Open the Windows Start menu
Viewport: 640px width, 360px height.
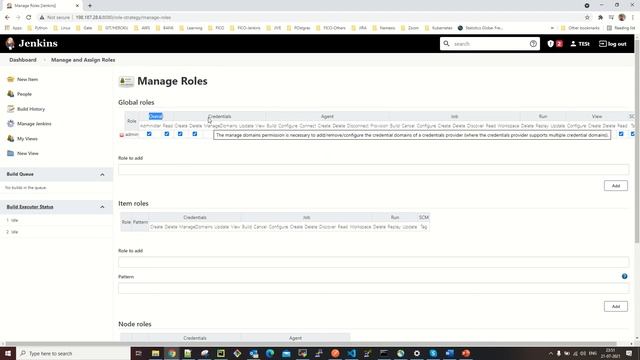click(8, 353)
